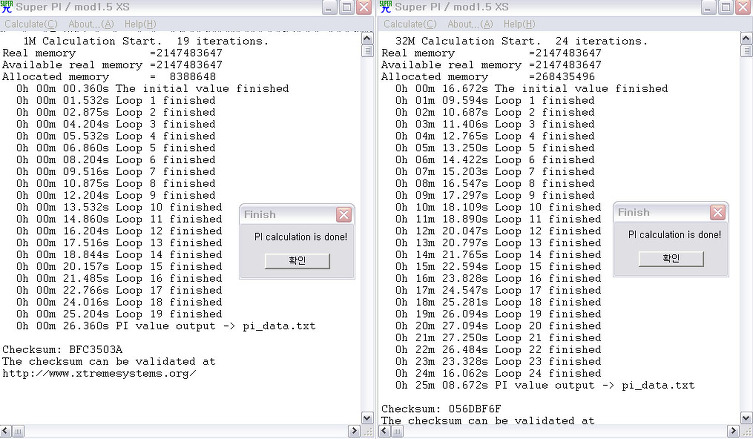Click the left window horizontal scrollbar thumb
This screenshot has width=753, height=439.
(18, 431)
